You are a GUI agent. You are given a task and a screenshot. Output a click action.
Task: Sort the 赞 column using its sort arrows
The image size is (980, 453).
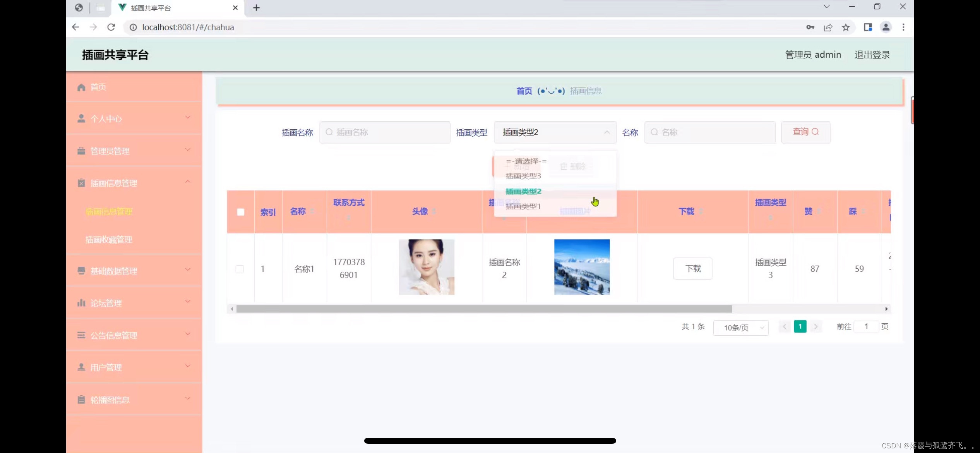(x=819, y=211)
